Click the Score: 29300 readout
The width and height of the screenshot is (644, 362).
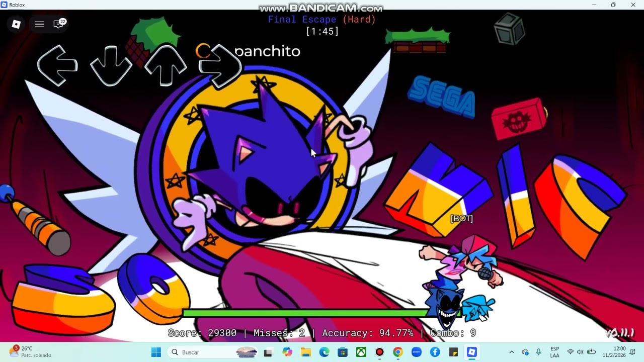pyautogui.click(x=202, y=333)
